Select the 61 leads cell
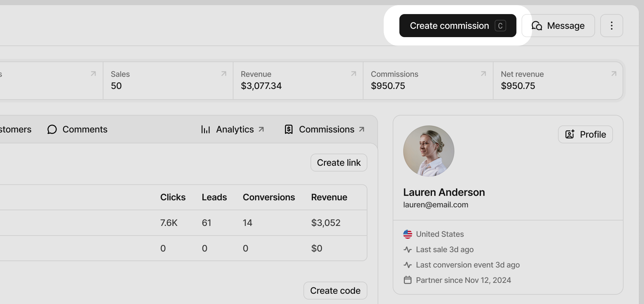This screenshot has height=304, width=644. pos(207,223)
